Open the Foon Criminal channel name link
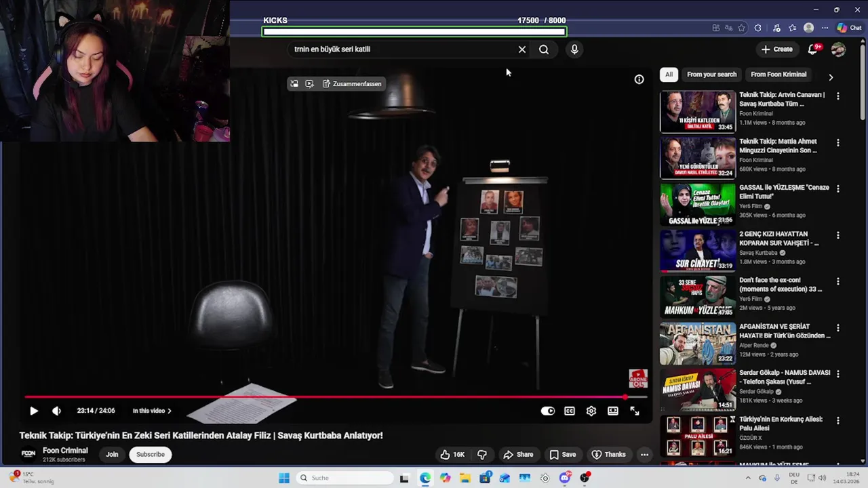 tap(65, 451)
